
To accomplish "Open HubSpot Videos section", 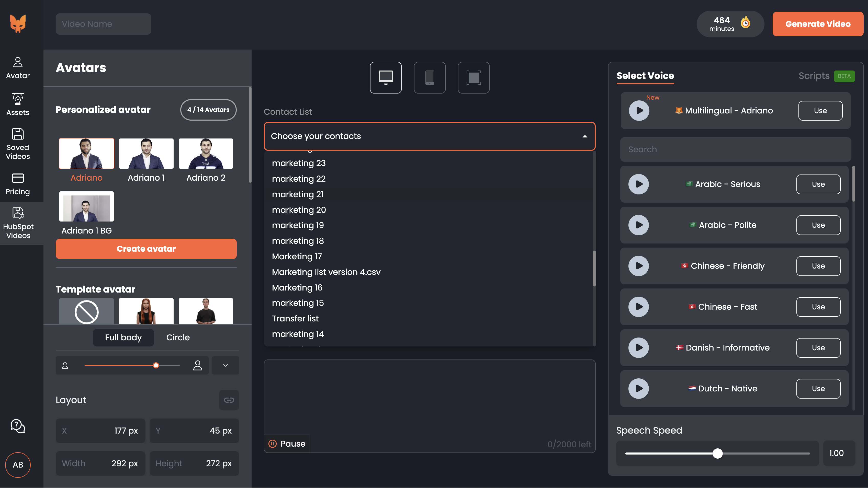I will coord(18,223).
